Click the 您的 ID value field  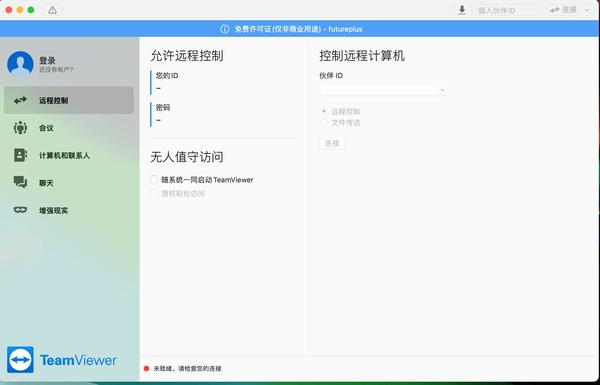158,88
